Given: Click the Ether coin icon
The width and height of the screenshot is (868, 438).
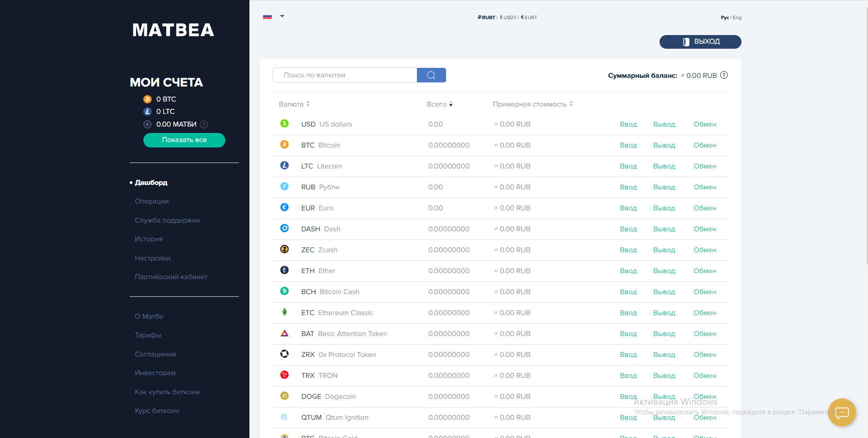Looking at the screenshot, I should pos(284,270).
